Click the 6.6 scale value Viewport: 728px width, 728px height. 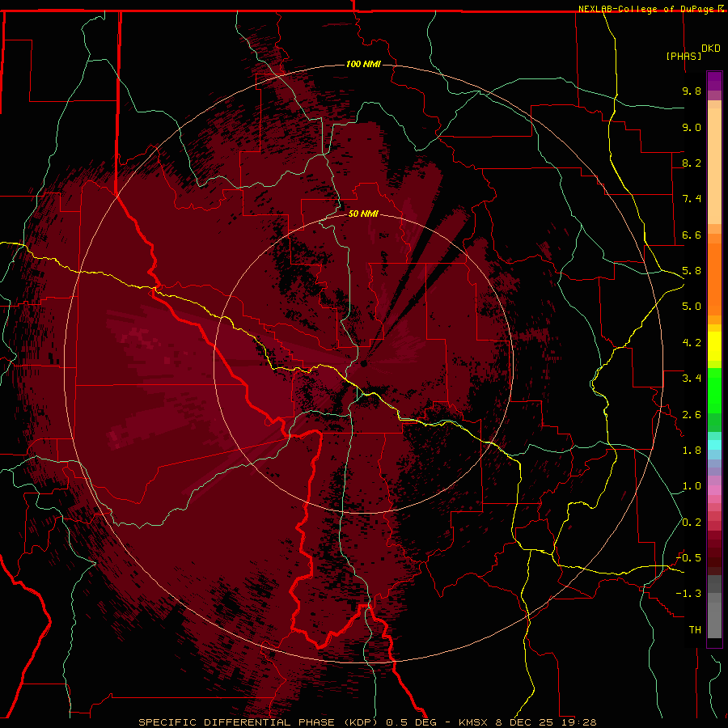[692, 235]
